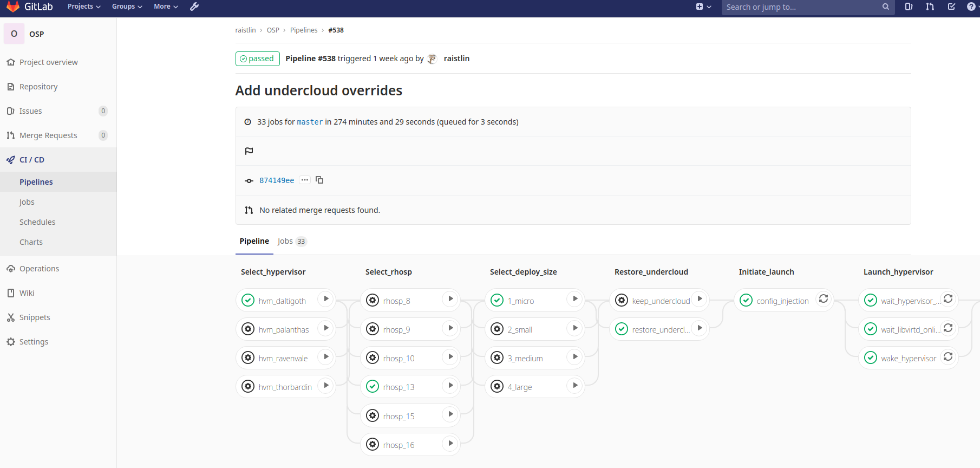Switch to the Jobs 33 tab

[x=292, y=241]
